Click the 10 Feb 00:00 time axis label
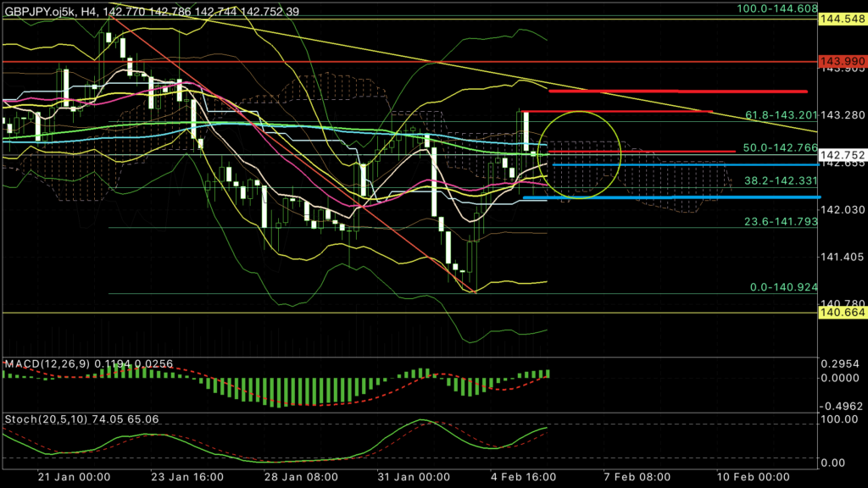Viewport: 868px width, 488px height. [x=754, y=477]
